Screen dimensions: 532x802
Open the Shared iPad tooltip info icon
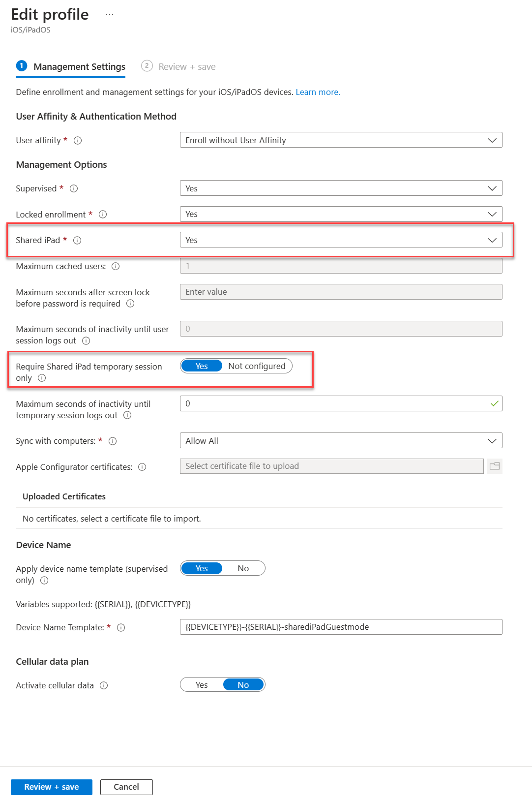pyautogui.click(x=77, y=240)
